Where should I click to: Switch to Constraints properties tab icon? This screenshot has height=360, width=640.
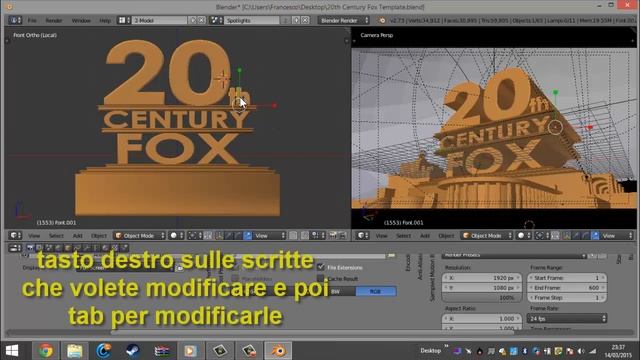77,248
